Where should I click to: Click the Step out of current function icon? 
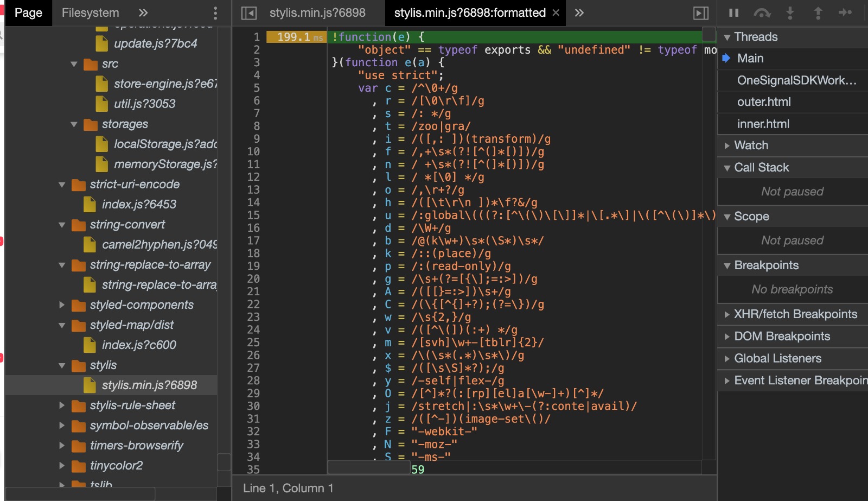[x=818, y=13]
